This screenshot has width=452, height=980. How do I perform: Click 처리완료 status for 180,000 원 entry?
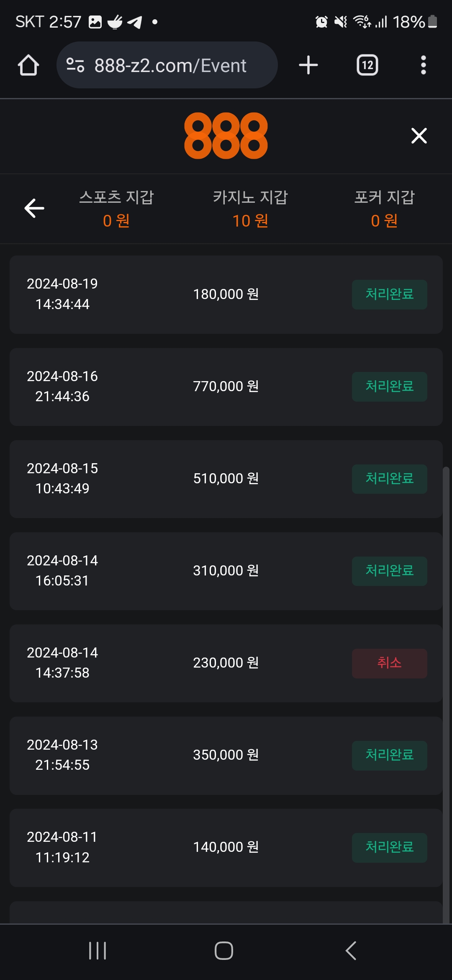389,294
